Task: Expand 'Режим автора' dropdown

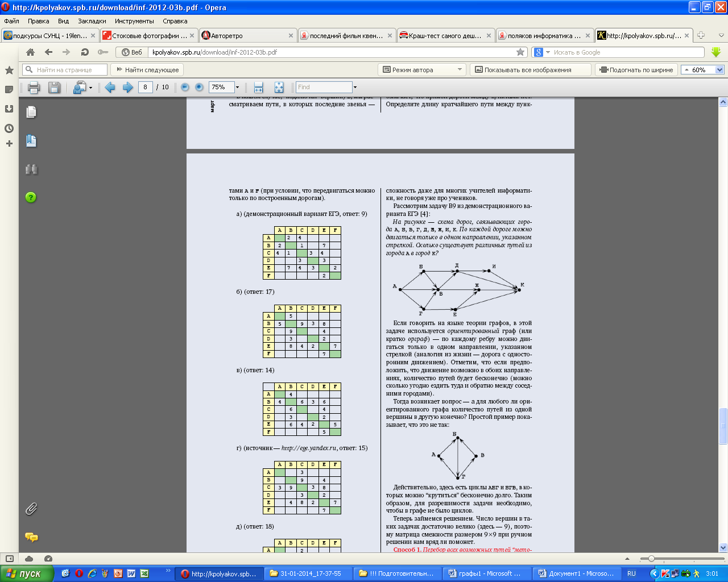Action: coord(461,70)
